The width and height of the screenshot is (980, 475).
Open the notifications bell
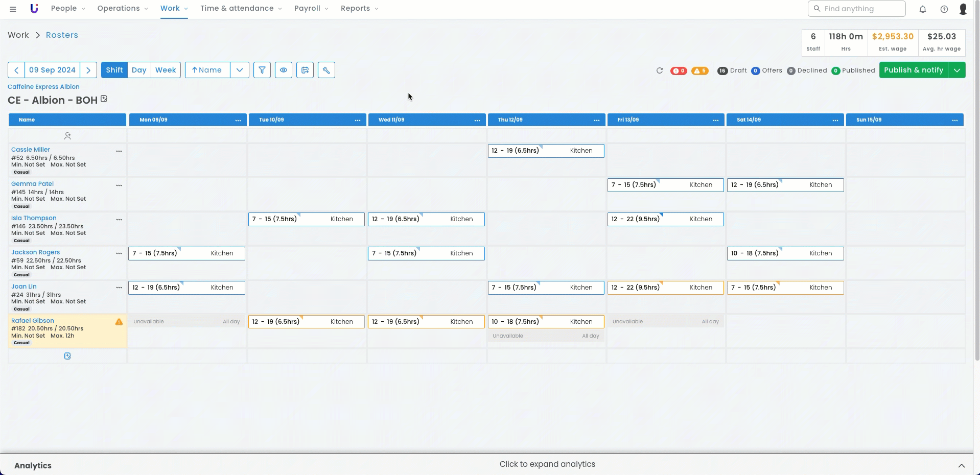(922, 9)
